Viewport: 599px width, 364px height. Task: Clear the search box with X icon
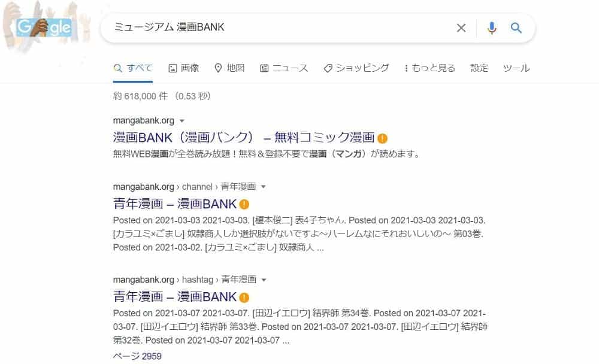point(461,28)
